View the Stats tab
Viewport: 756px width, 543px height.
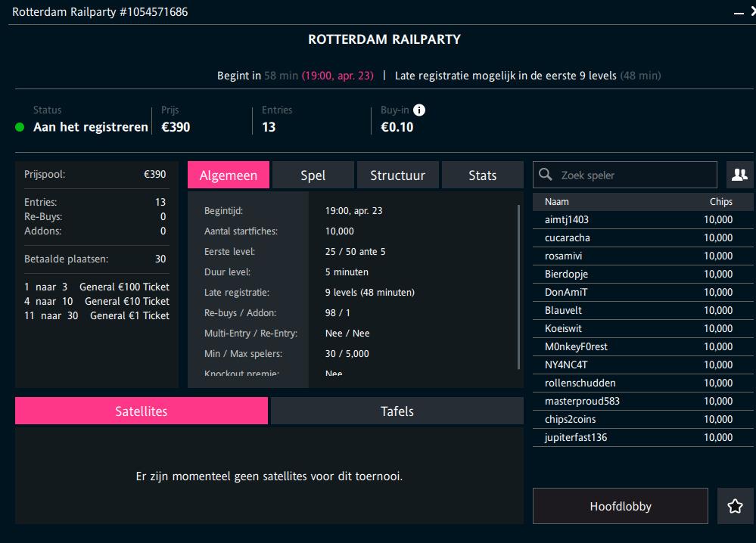pos(481,175)
